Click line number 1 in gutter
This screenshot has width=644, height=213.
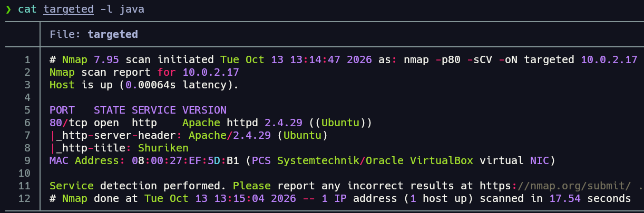click(x=27, y=59)
